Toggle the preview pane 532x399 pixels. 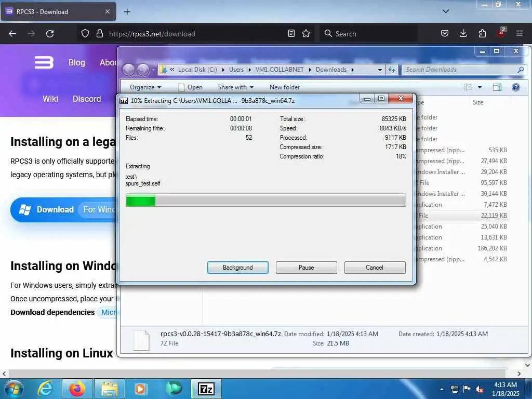click(497, 87)
